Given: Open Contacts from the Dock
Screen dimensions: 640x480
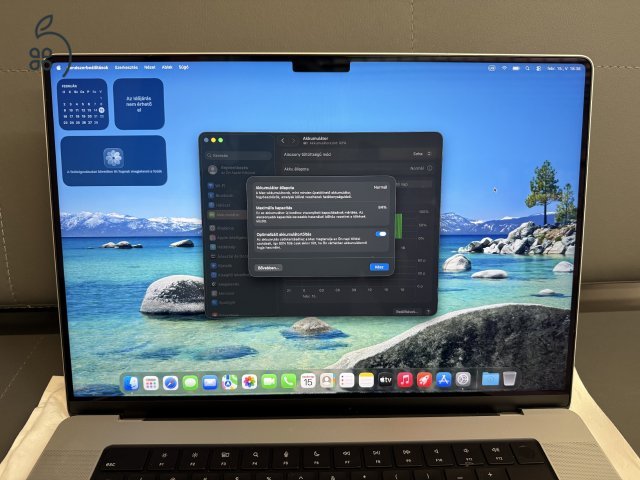Looking at the screenshot, I should pyautogui.click(x=327, y=381).
